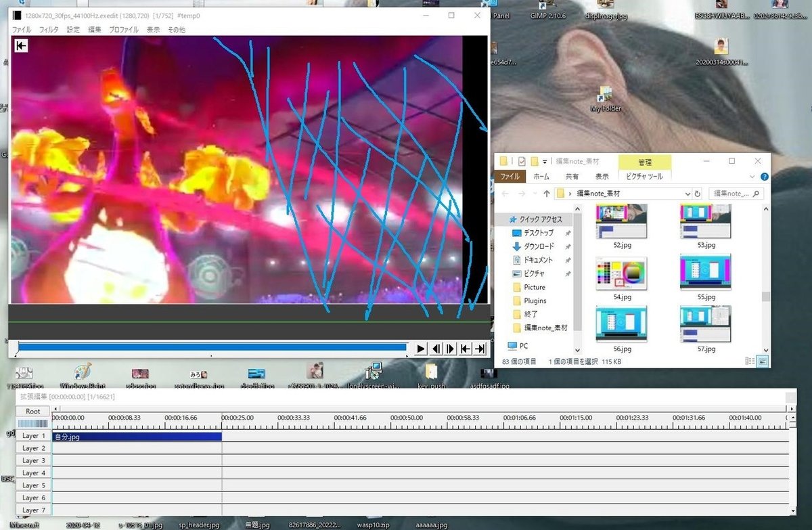Screen dimensions: 812x530
Task: Open the ファイル tab in Explorer
Action: coord(510,176)
